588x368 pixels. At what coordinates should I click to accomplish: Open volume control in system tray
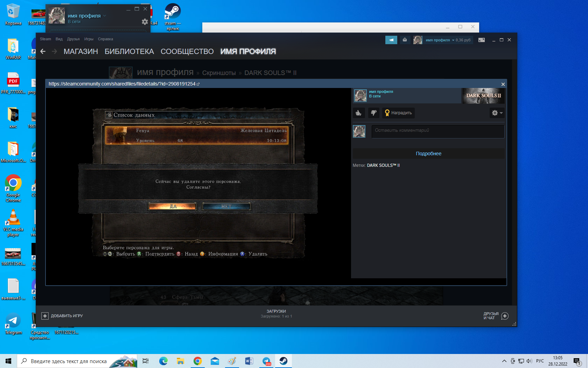tap(529, 361)
